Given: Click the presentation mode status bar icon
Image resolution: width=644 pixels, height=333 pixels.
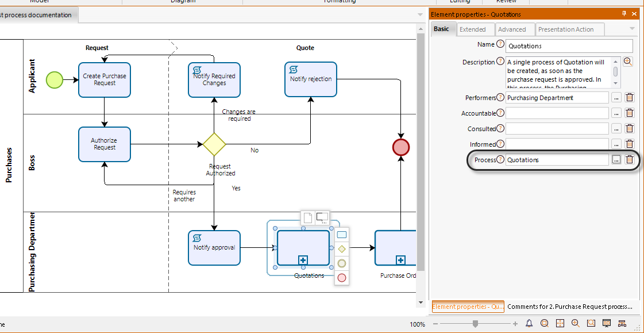Looking at the screenshot, I should tap(606, 323).
